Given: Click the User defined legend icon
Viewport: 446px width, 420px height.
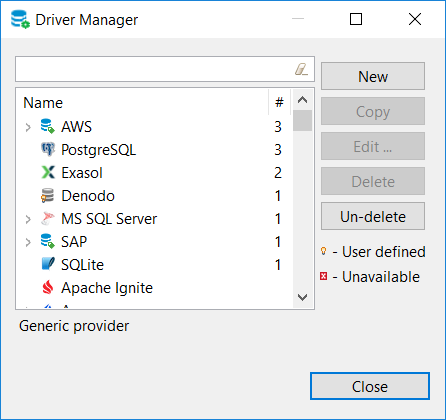Looking at the screenshot, I should 323,251.
